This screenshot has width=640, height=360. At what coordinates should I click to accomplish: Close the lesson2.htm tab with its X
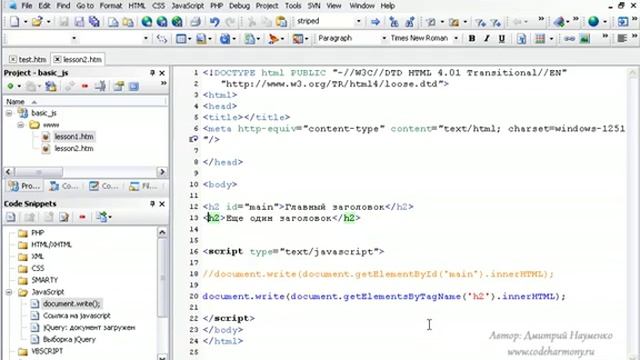57,59
